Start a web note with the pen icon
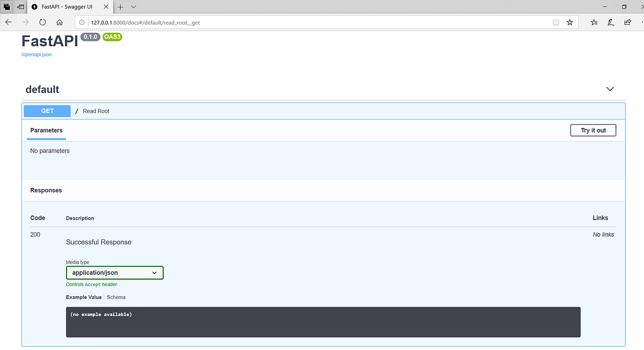 tap(611, 22)
